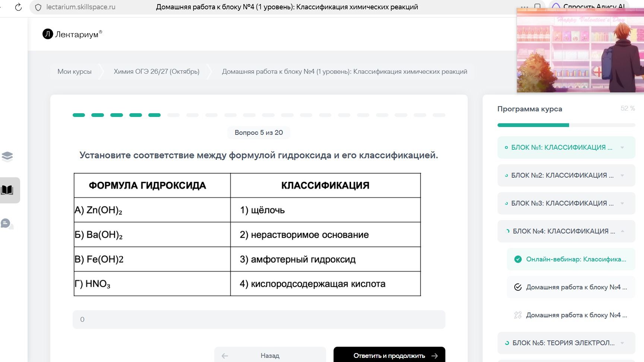Click the table cell А) Zn(OH)₂

coord(152,210)
